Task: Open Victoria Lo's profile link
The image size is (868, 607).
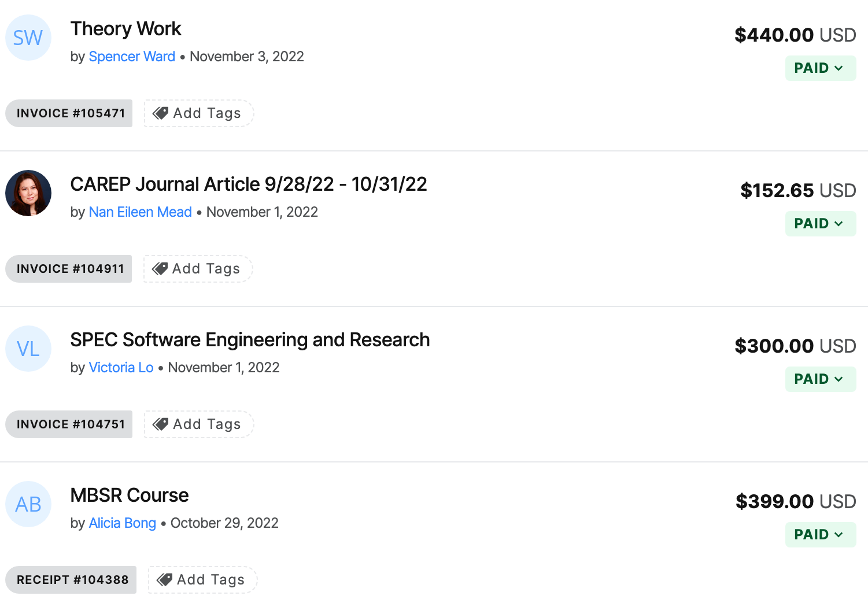Action: [x=121, y=368]
